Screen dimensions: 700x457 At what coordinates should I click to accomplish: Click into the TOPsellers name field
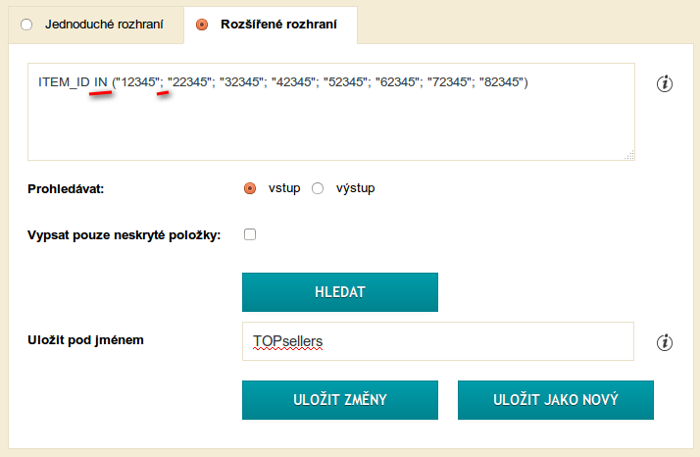[438, 341]
